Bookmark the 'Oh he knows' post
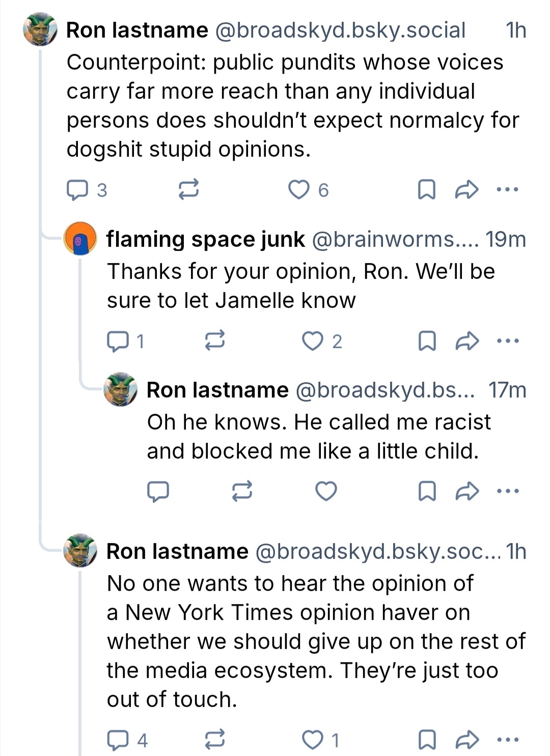Image resolution: width=550 pixels, height=756 pixels. [426, 491]
